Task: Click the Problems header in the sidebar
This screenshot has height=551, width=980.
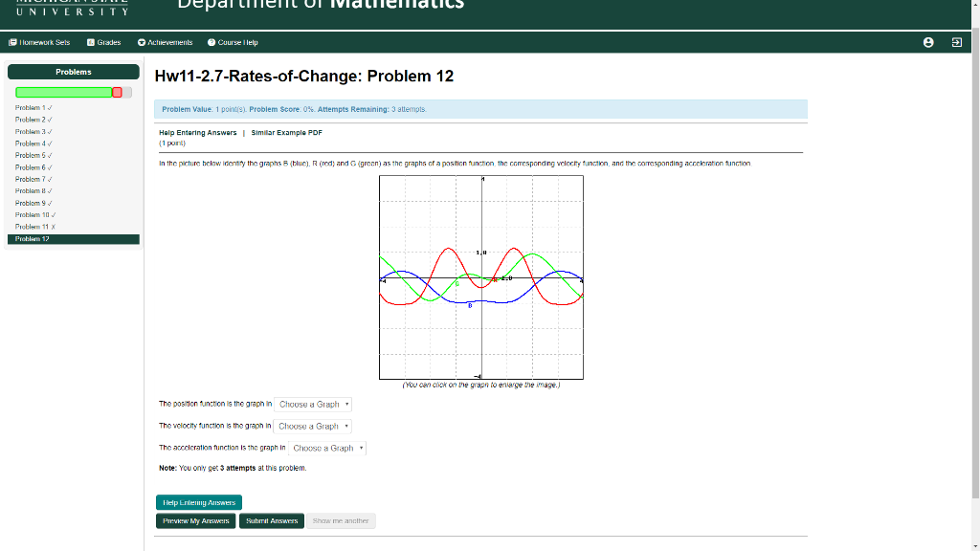Action: [x=73, y=72]
